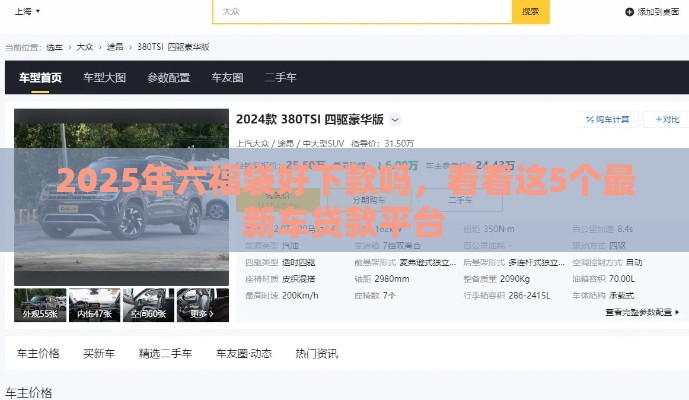Click the 查看完整参数配置 link

point(642,312)
